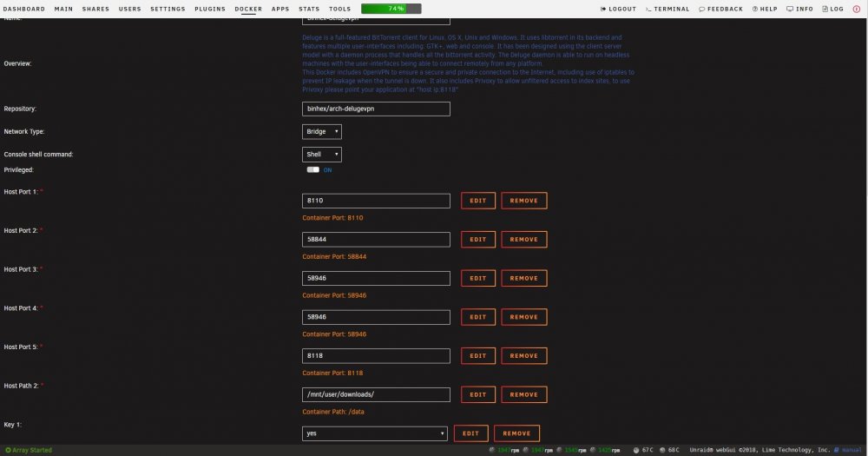Image resolution: width=868 pixels, height=456 pixels.
Task: Open the Network Type dropdown
Action: pos(322,131)
